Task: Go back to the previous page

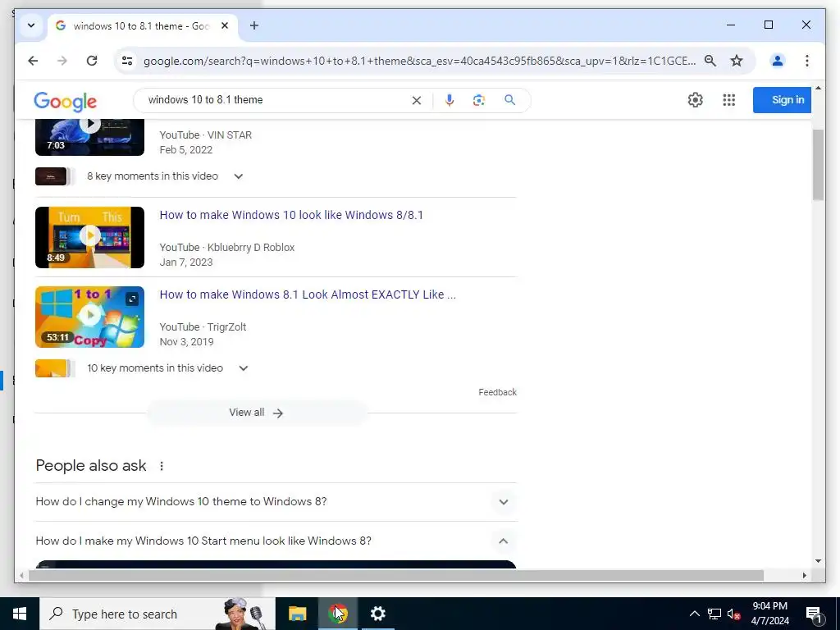Action: coord(33,61)
